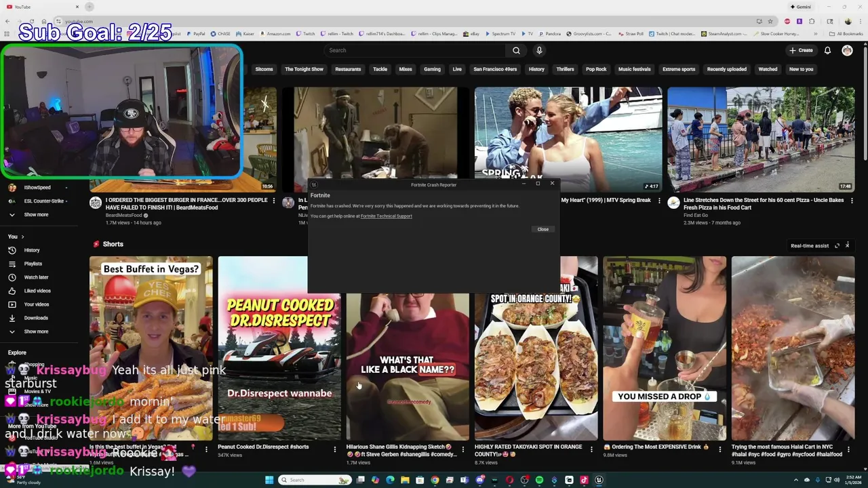This screenshot has width=868, height=488.
Task: Open the MTV Spring Break video thumbnail
Action: [568, 140]
